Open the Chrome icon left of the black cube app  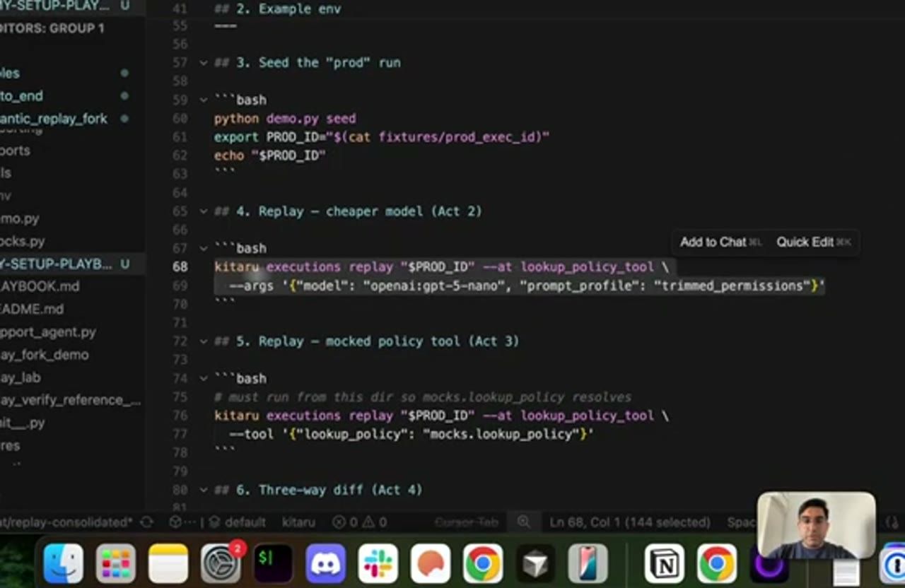(483, 563)
